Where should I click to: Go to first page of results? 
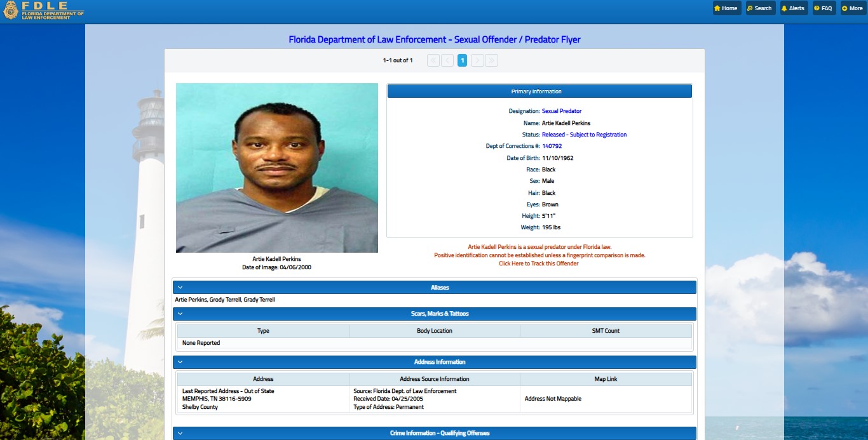[x=433, y=60]
